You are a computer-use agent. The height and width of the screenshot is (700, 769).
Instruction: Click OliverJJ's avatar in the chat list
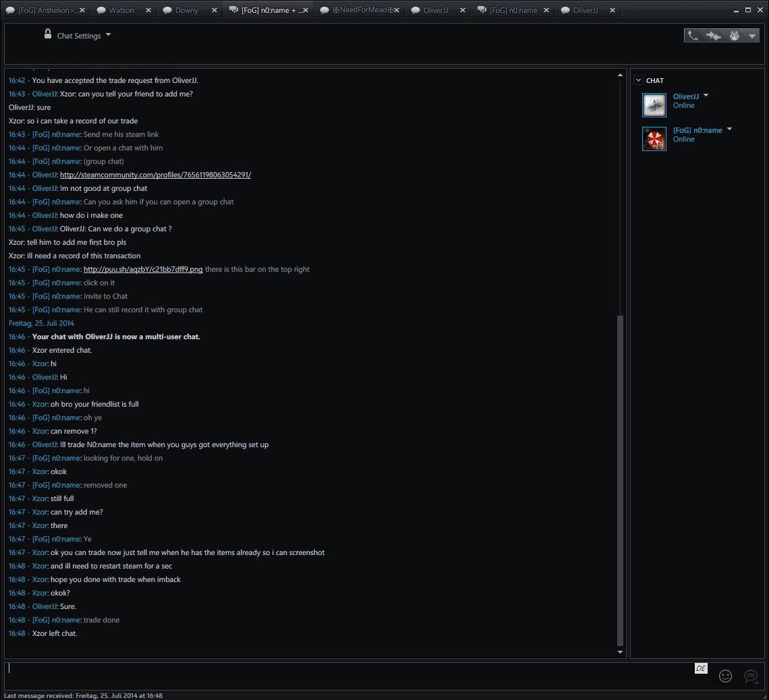point(654,105)
